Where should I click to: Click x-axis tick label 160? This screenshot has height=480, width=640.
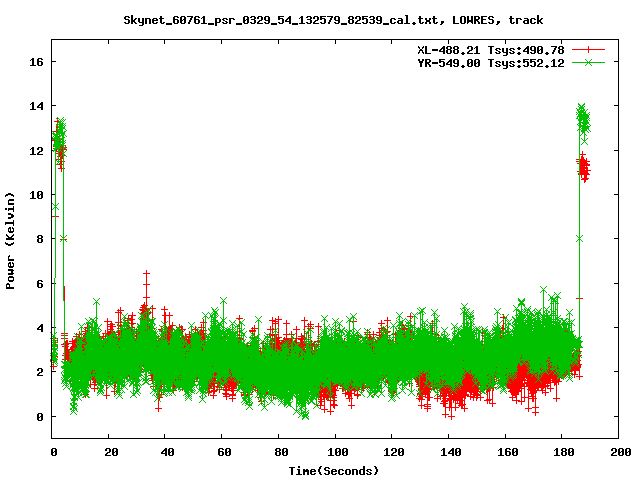coord(507,452)
